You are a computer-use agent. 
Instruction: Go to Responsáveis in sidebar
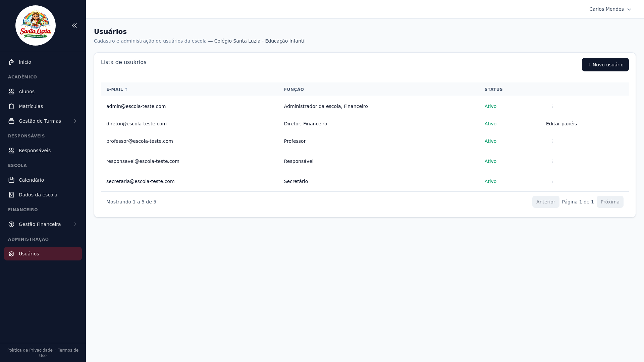coord(35,150)
